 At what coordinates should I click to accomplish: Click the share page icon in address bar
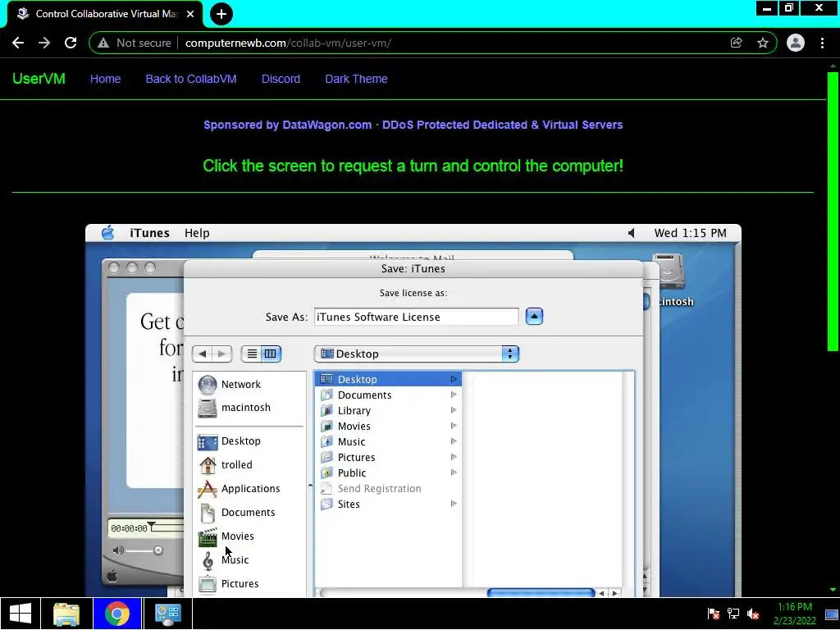(736, 43)
